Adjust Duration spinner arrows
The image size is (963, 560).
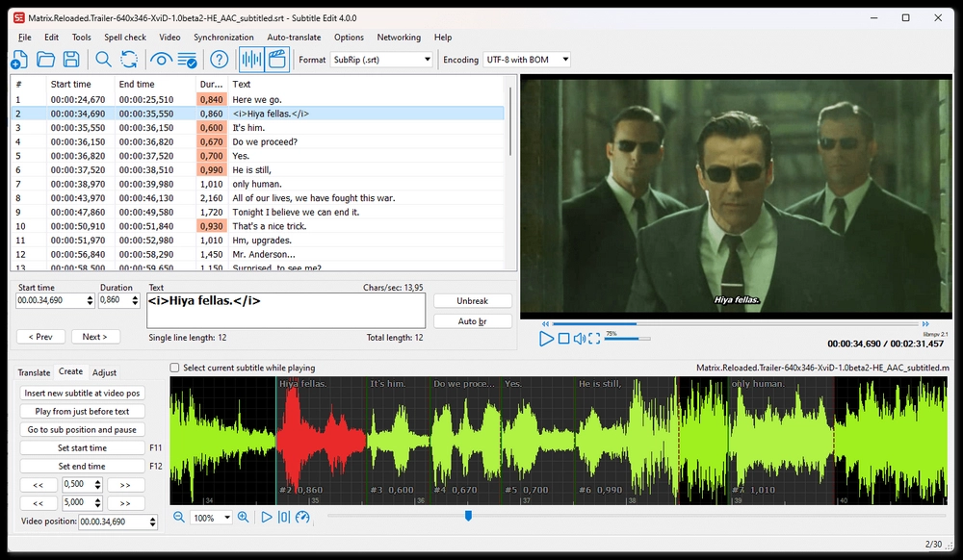[x=135, y=300]
